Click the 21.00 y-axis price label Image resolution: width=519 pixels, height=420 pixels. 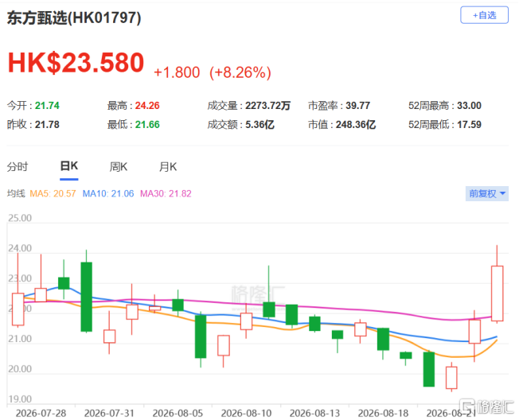(20, 339)
